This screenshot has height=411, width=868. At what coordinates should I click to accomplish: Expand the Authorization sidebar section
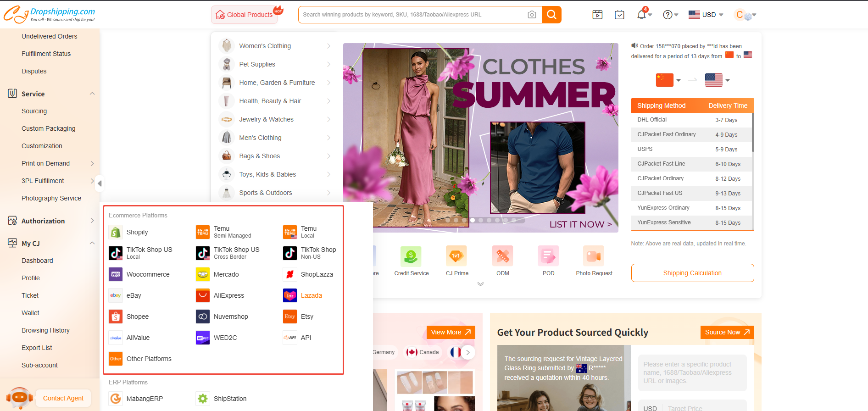[x=92, y=221]
